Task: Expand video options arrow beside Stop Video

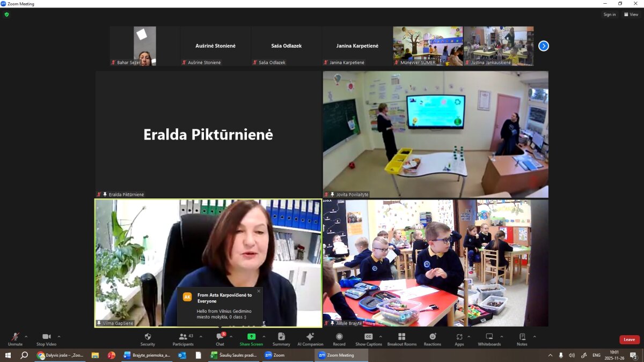Action: pyautogui.click(x=59, y=337)
